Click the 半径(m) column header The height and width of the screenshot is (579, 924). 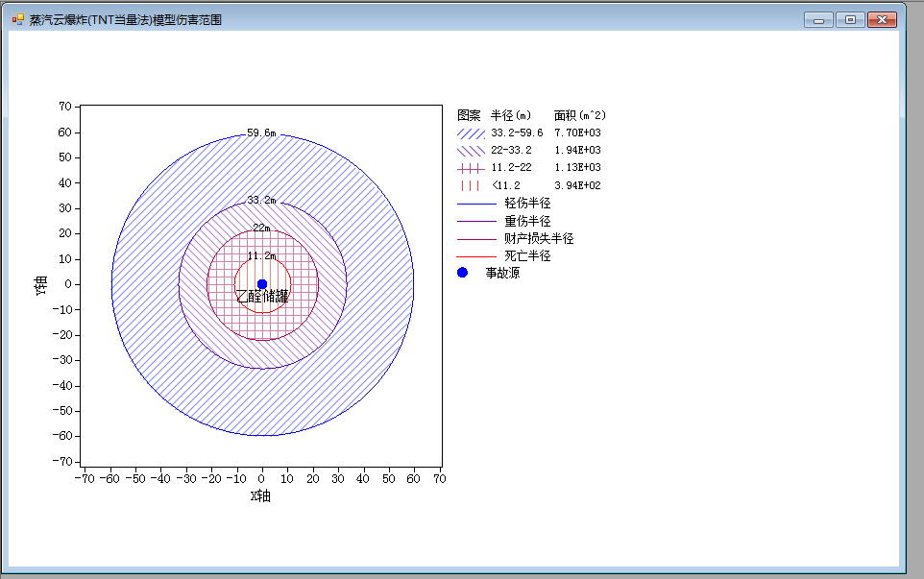[511, 115]
